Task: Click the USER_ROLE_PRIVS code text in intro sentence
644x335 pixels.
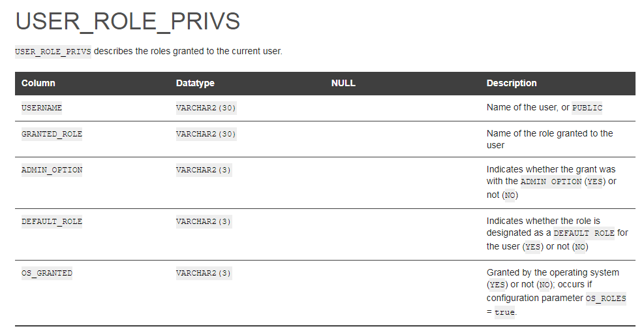Action: [53, 52]
